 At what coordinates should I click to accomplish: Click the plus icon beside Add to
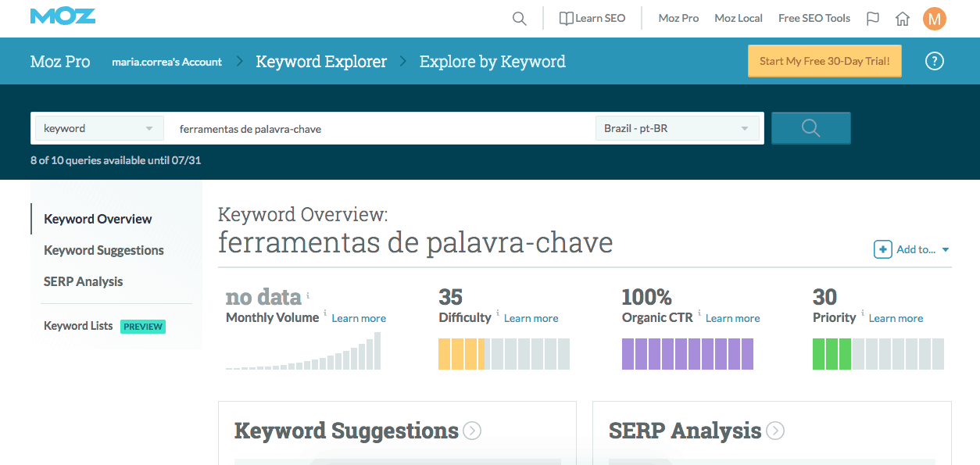click(883, 249)
